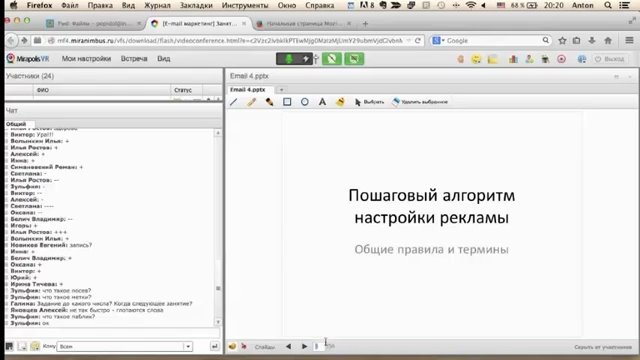Go to previous slide arrow
Screen dimensions: 640x360
coord(289,347)
